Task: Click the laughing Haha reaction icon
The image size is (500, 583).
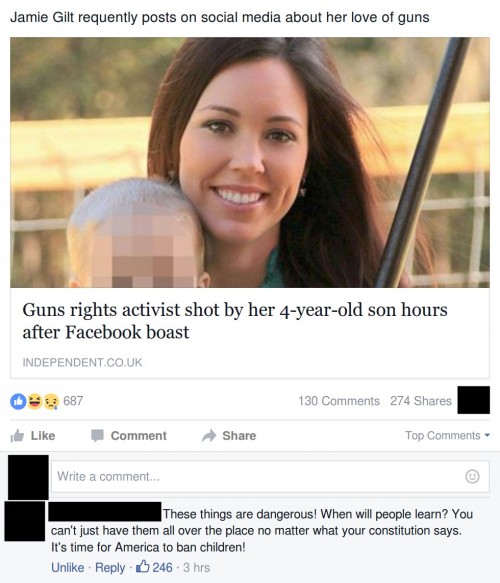Action: click(x=35, y=401)
